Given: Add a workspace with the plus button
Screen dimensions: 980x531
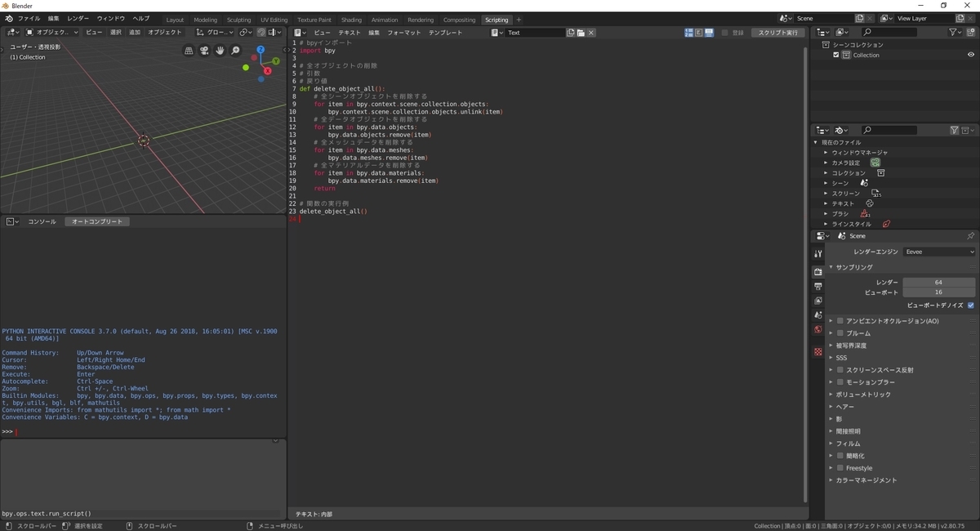Looking at the screenshot, I should (x=519, y=20).
